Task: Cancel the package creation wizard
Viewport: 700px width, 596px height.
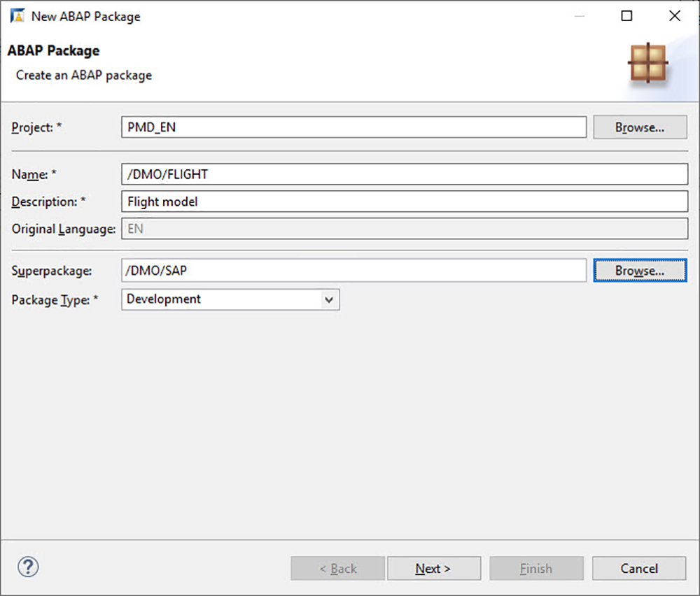Action: pyautogui.click(x=638, y=568)
